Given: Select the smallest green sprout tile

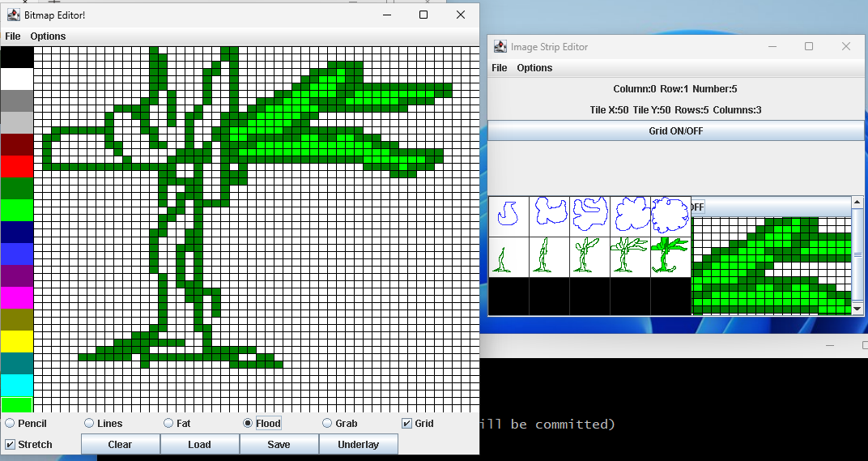Looking at the screenshot, I should (x=508, y=257).
